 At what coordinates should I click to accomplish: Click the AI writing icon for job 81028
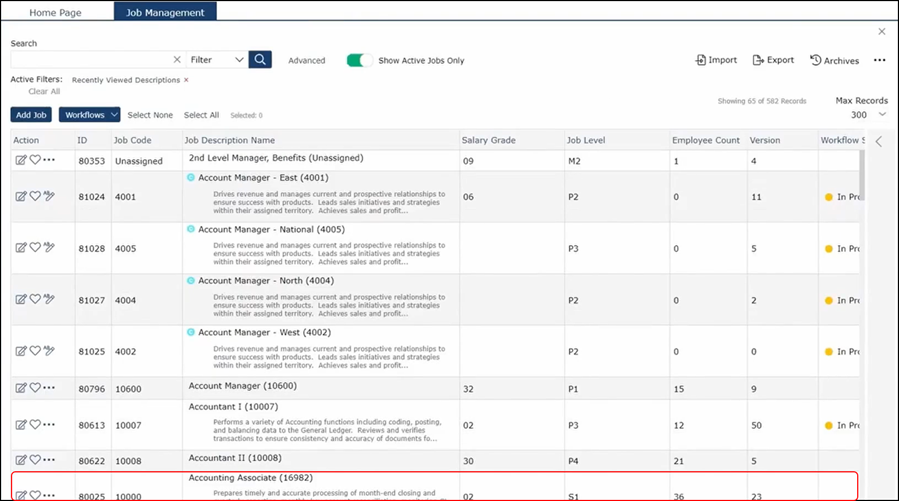click(x=49, y=248)
